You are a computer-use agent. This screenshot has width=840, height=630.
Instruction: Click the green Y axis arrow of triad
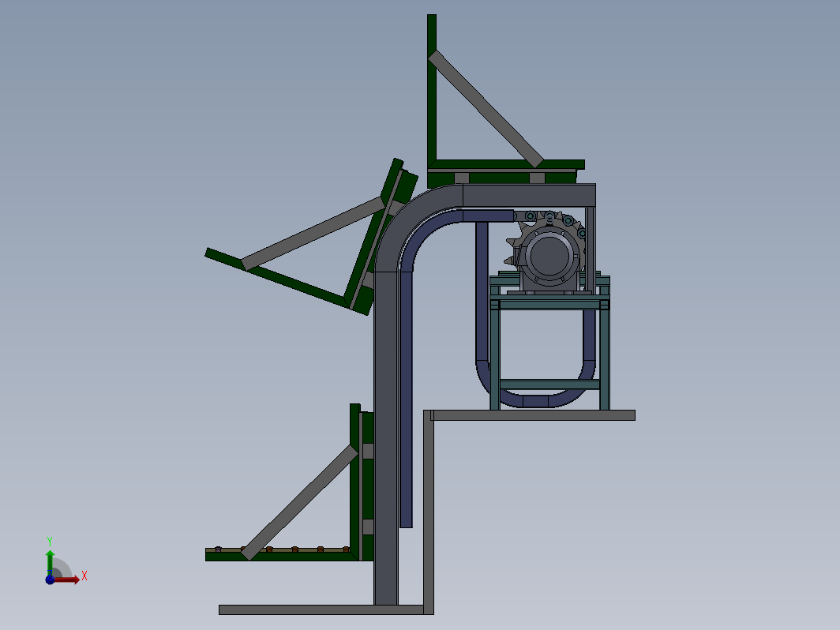(x=50, y=562)
